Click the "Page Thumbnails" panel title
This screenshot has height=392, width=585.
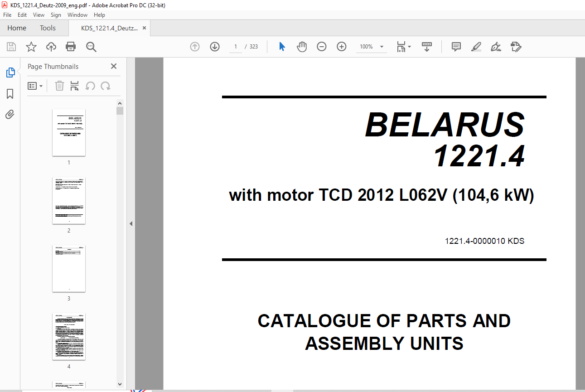[x=53, y=67]
